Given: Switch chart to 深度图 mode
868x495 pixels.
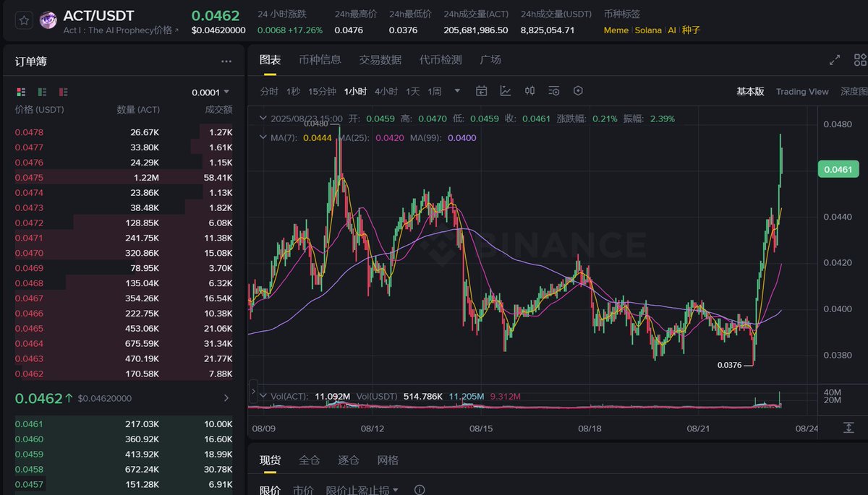Looking at the screenshot, I should point(854,91).
